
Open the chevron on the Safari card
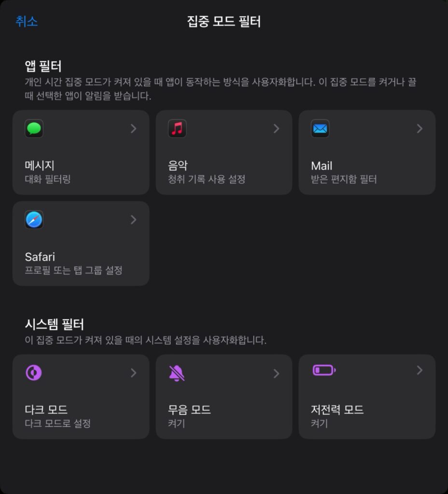[133, 220]
